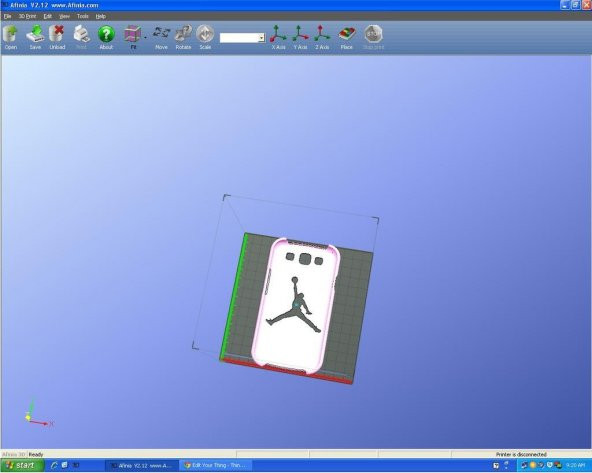The height and width of the screenshot is (473, 592).
Task: Open the About help icon
Action: click(106, 37)
